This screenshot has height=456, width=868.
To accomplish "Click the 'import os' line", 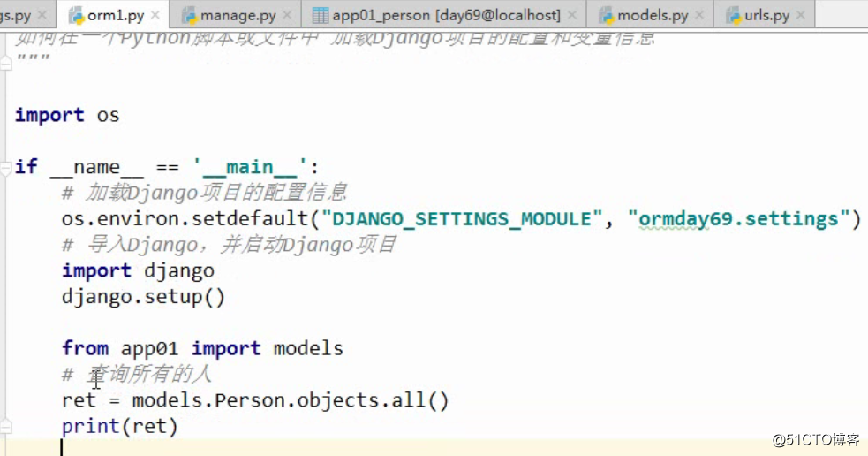I will [67, 115].
